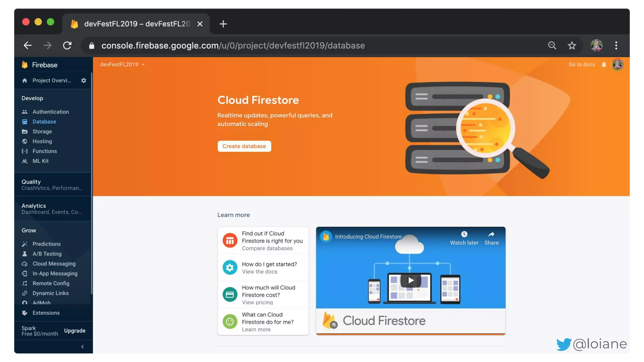
Task: Collapse the sidebar with chevron arrow
Action: coord(82,347)
